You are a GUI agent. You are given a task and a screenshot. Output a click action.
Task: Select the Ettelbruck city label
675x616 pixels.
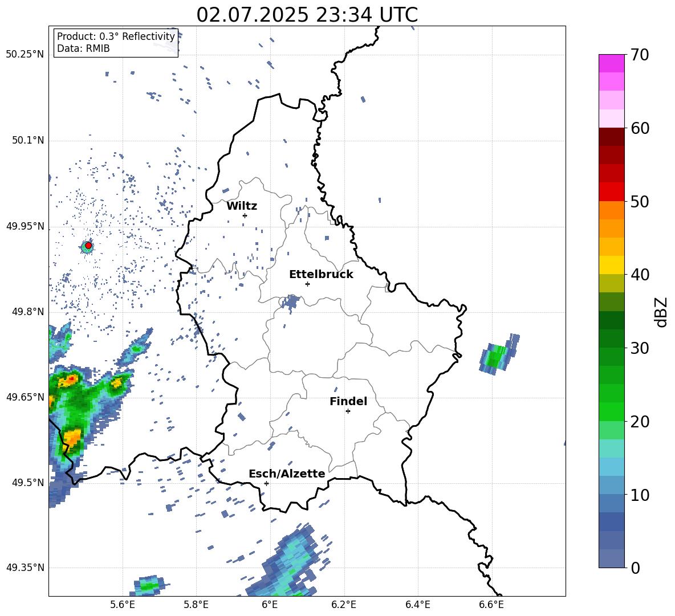(x=321, y=275)
